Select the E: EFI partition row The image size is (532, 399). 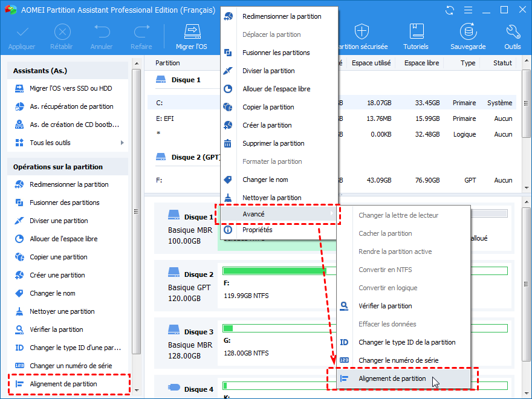click(x=332, y=118)
